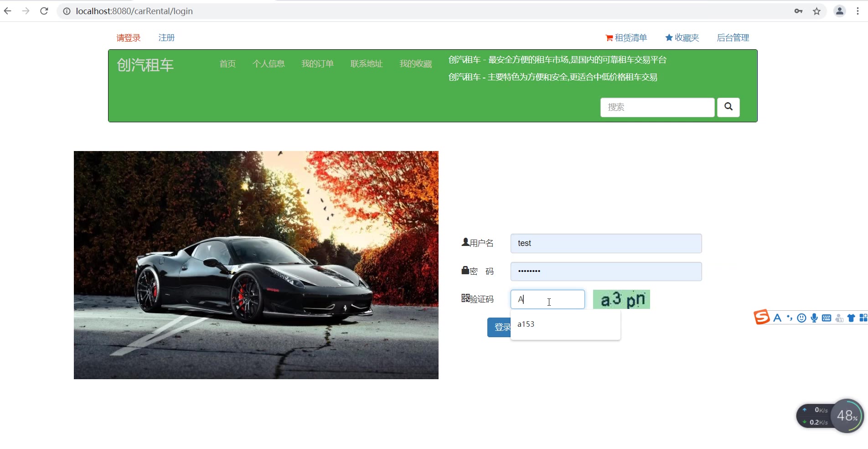The width and height of the screenshot is (868, 449).
Task: Select the 我的订单 nav item
Action: 318,64
